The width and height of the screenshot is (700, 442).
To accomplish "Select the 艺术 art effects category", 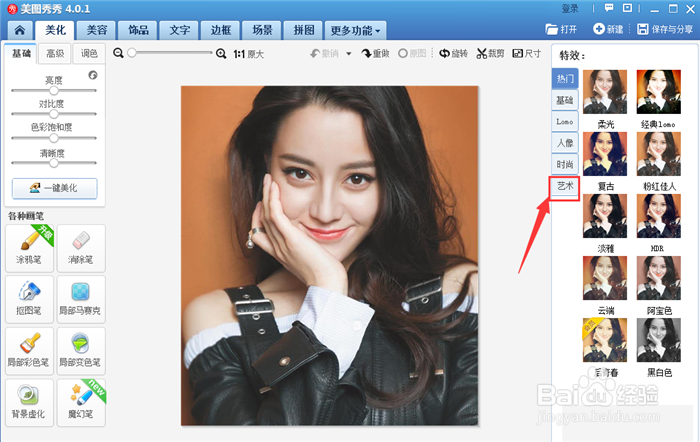I will (x=565, y=187).
